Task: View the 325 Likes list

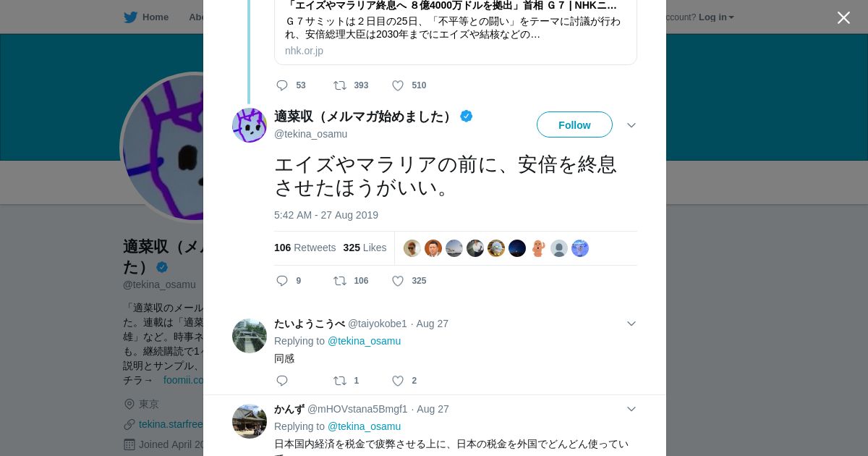Action: 365,248
